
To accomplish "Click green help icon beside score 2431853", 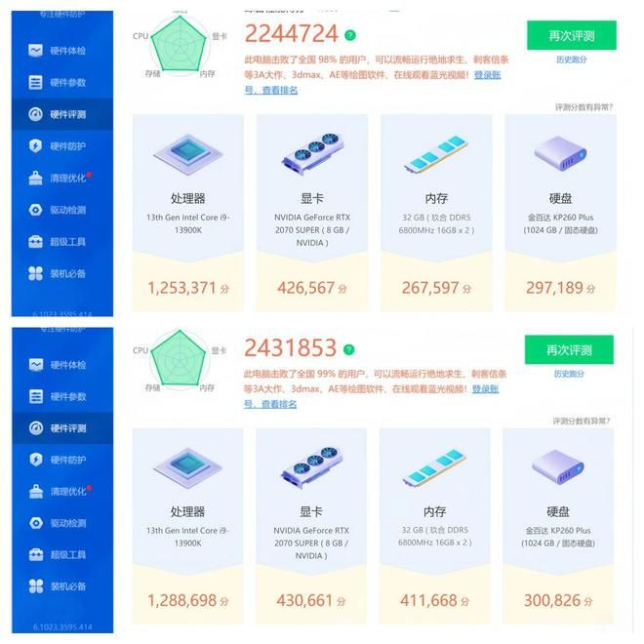I will 348,349.
